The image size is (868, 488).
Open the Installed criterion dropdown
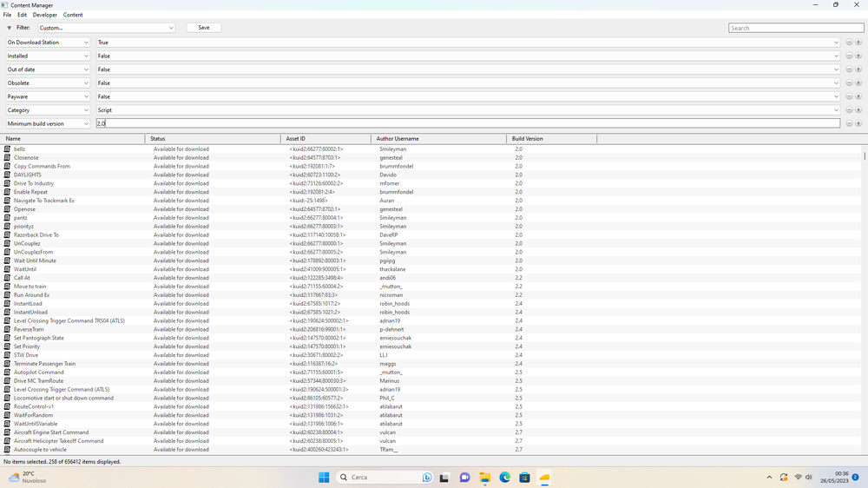(x=48, y=56)
